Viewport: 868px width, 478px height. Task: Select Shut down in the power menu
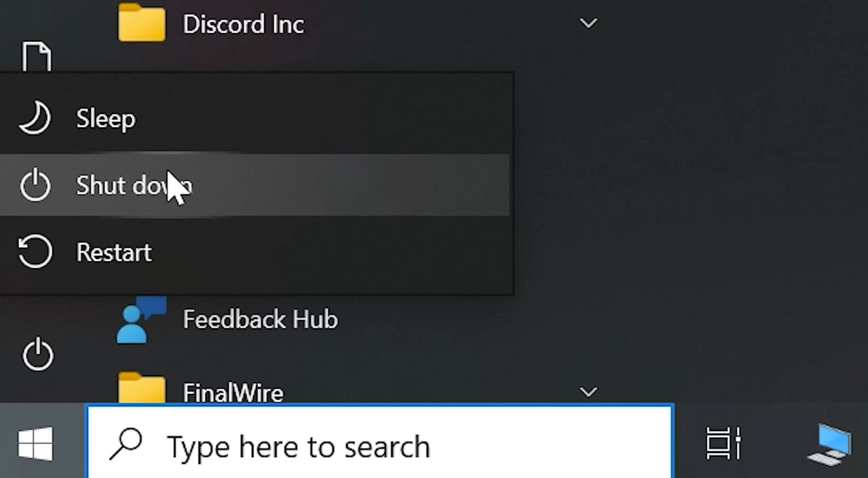tap(255, 185)
